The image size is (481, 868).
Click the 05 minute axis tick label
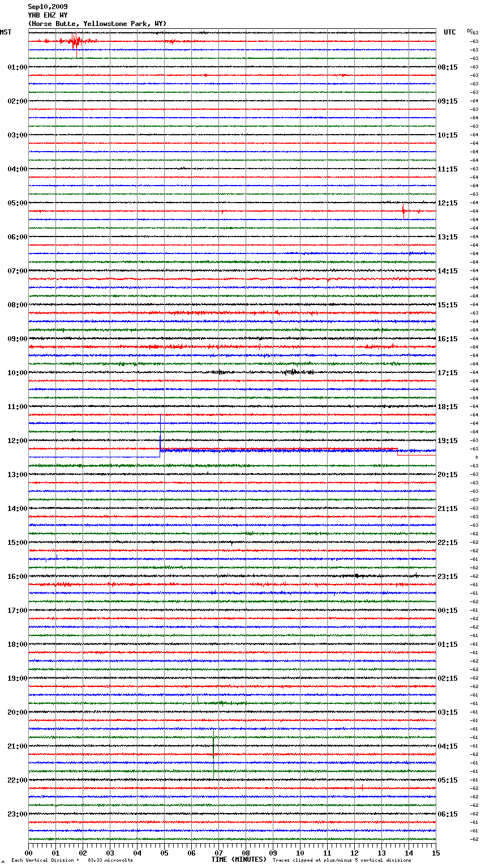click(164, 853)
